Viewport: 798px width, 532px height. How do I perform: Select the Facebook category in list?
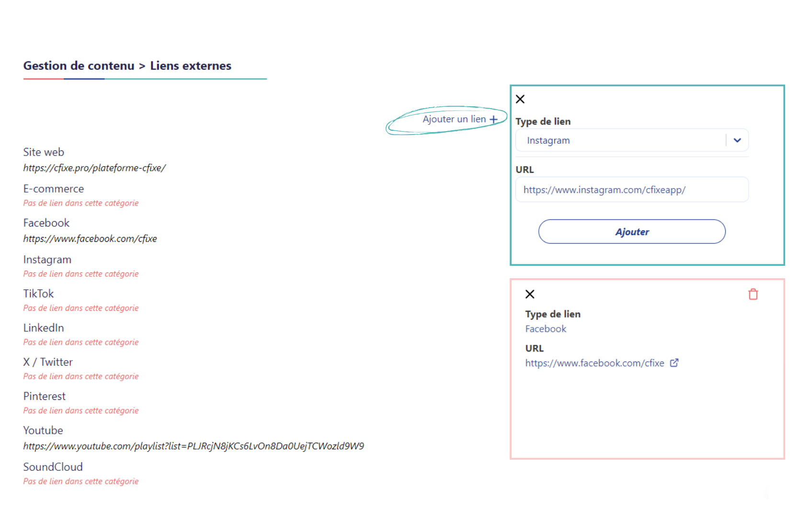pyautogui.click(x=46, y=223)
